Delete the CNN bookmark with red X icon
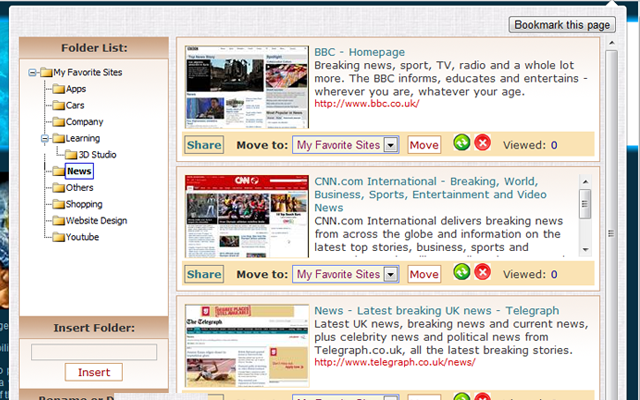This screenshot has width=640, height=400. (482, 272)
